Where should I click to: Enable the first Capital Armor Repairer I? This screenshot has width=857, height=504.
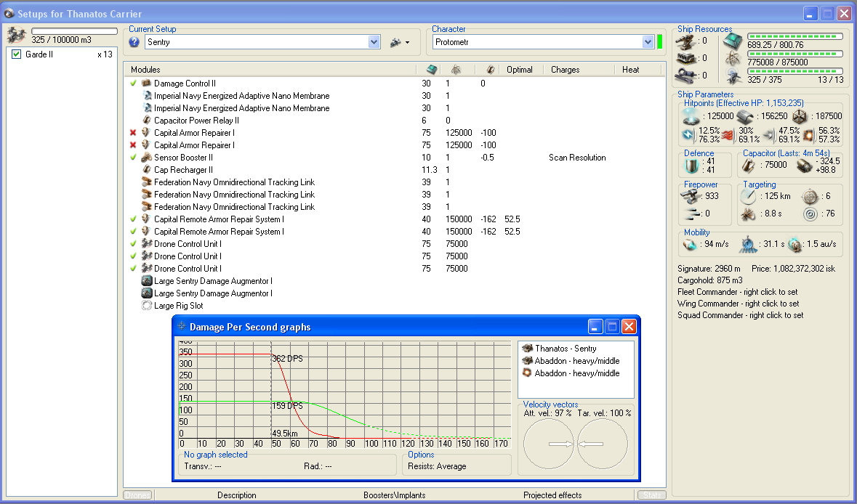pos(133,133)
